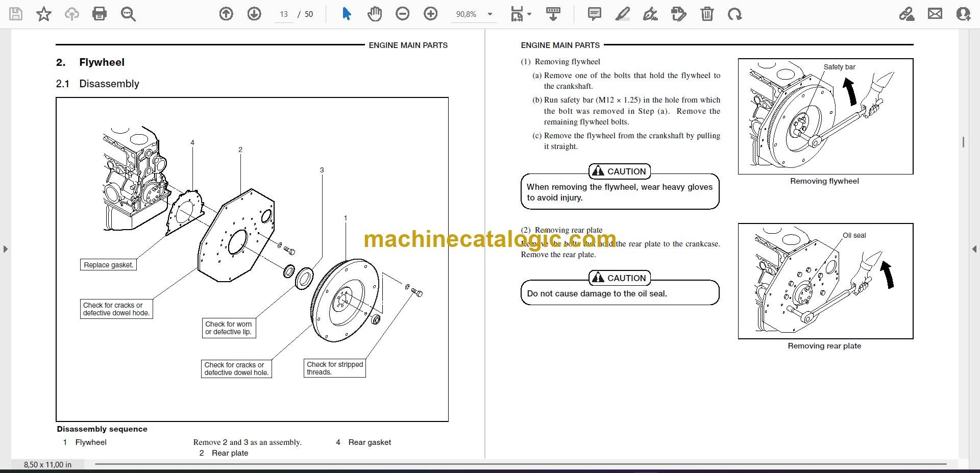
Task: Click the horizontal scrollbar at bottom
Action: (521, 464)
